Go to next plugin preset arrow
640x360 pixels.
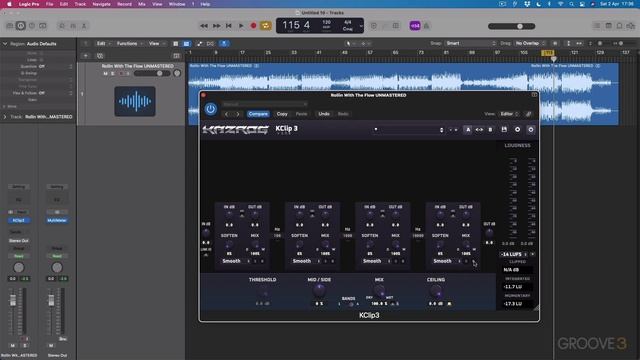pos(238,114)
